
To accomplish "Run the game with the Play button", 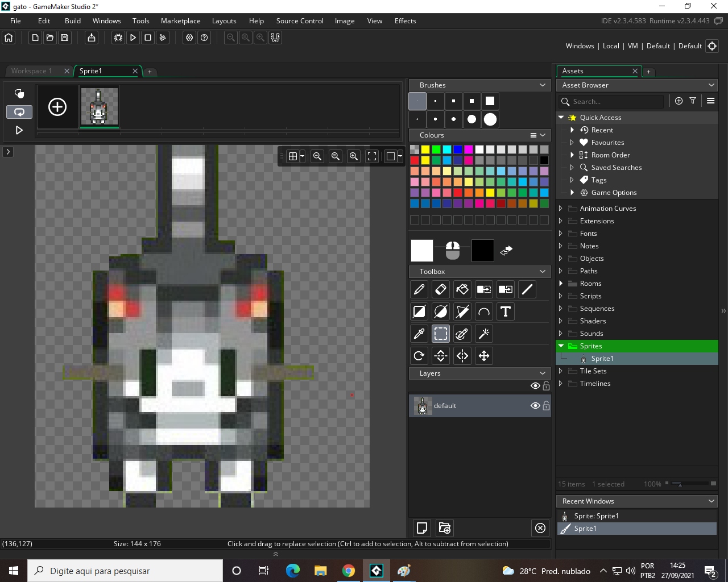I will click(133, 38).
